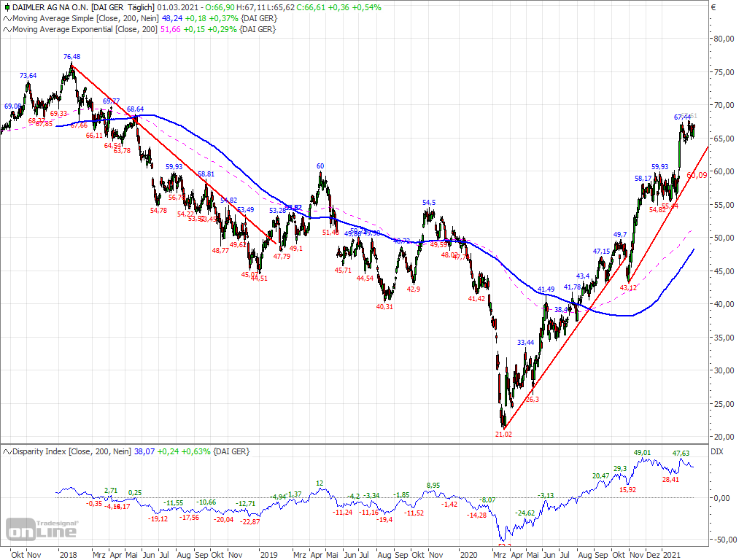Click the 40,31 low label
747x560 pixels.
pyautogui.click(x=384, y=307)
